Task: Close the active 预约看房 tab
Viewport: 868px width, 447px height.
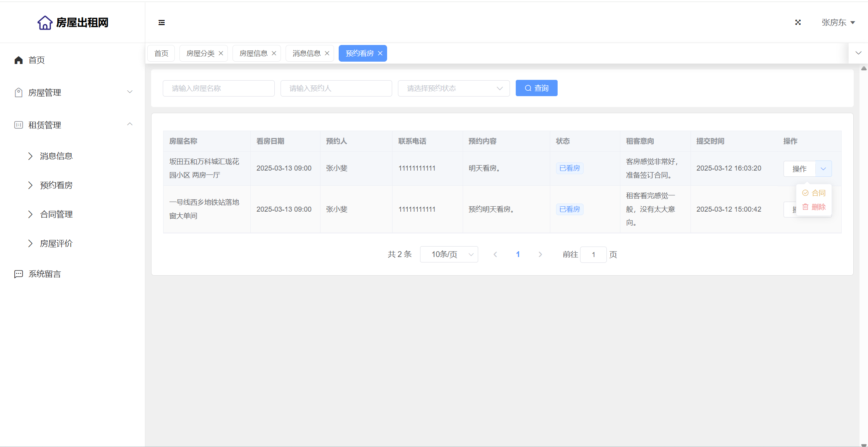Action: click(x=380, y=53)
